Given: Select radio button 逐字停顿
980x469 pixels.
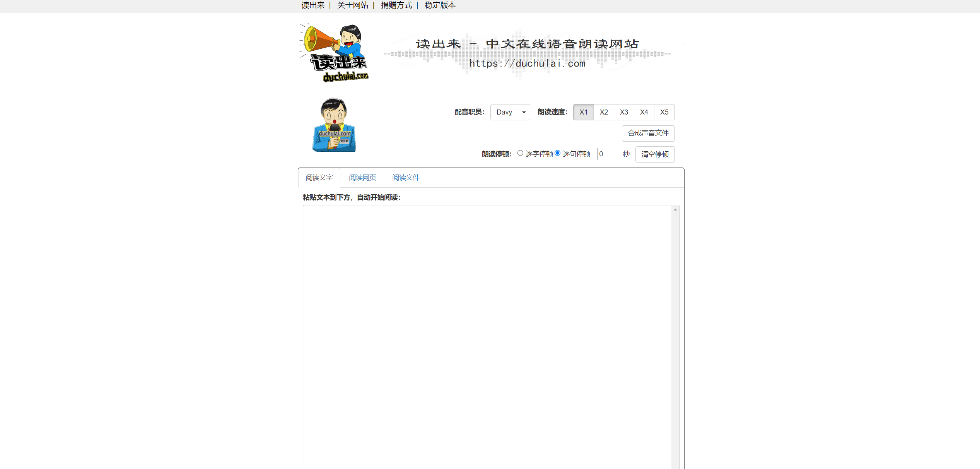Looking at the screenshot, I should pos(520,153).
